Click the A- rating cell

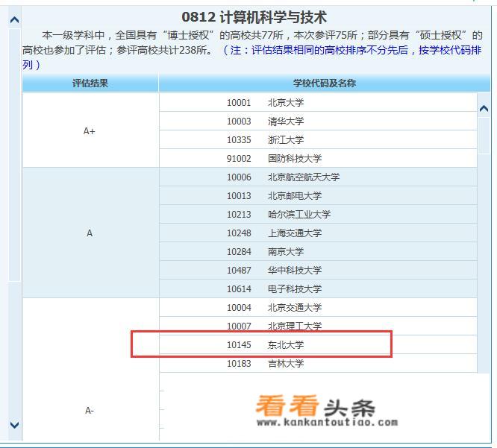[x=90, y=370]
